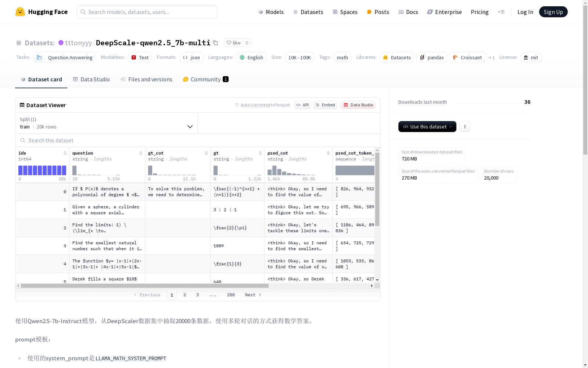This screenshot has width=588, height=368.
Task: Focus the main search models field
Action: [x=147, y=12]
